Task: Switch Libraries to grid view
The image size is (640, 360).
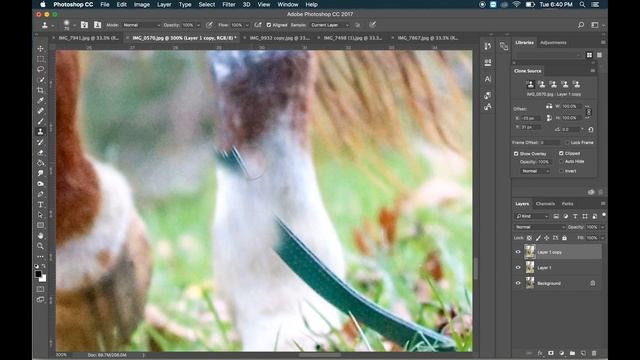Action: [589, 55]
